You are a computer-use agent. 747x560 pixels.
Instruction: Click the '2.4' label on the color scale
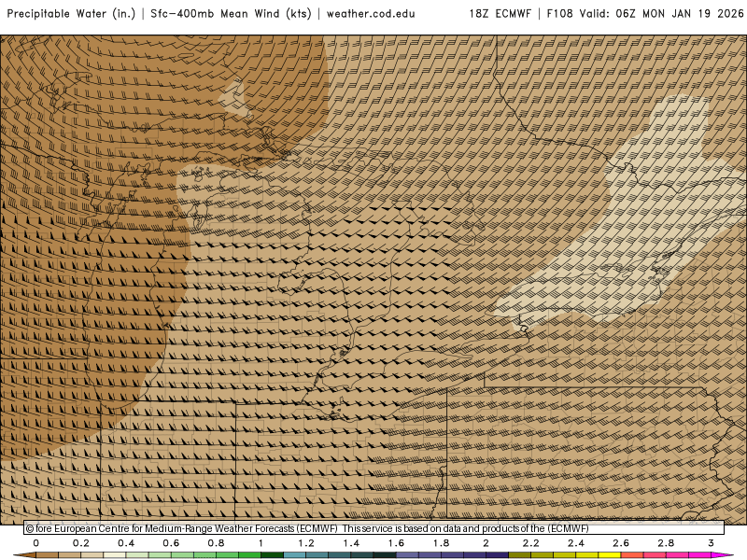[x=576, y=543]
